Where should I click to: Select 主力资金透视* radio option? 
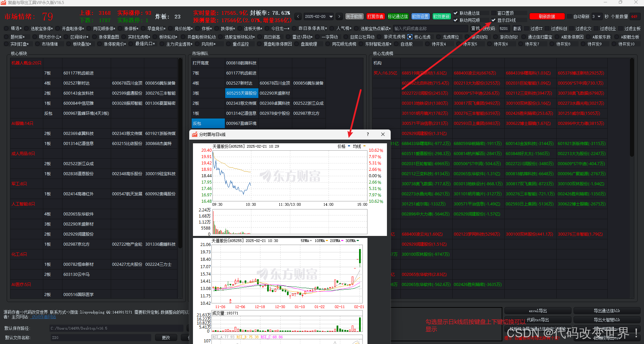click(x=162, y=44)
